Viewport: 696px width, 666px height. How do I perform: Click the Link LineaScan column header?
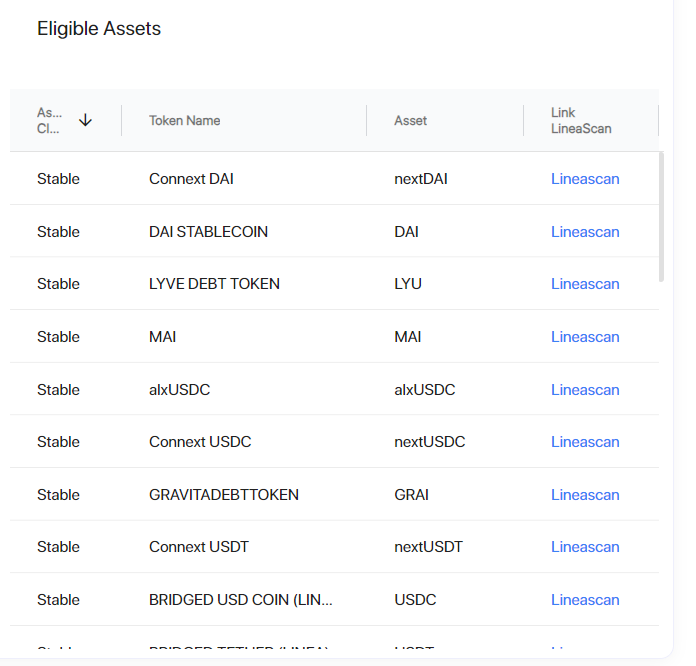tap(581, 120)
